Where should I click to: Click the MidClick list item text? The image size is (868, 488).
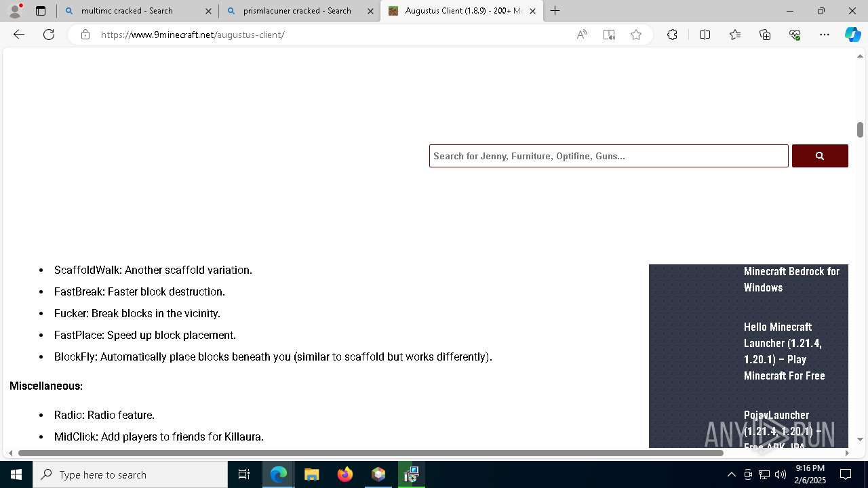159,436
